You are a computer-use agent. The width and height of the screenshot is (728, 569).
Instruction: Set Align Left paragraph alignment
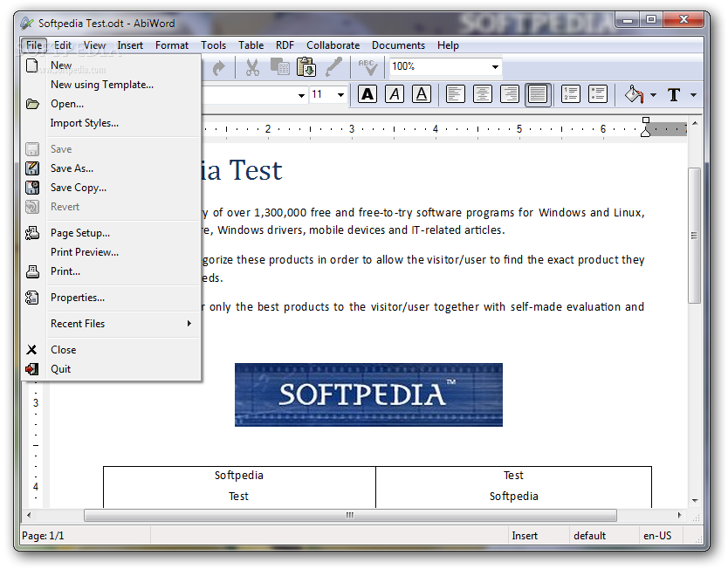pos(456,94)
